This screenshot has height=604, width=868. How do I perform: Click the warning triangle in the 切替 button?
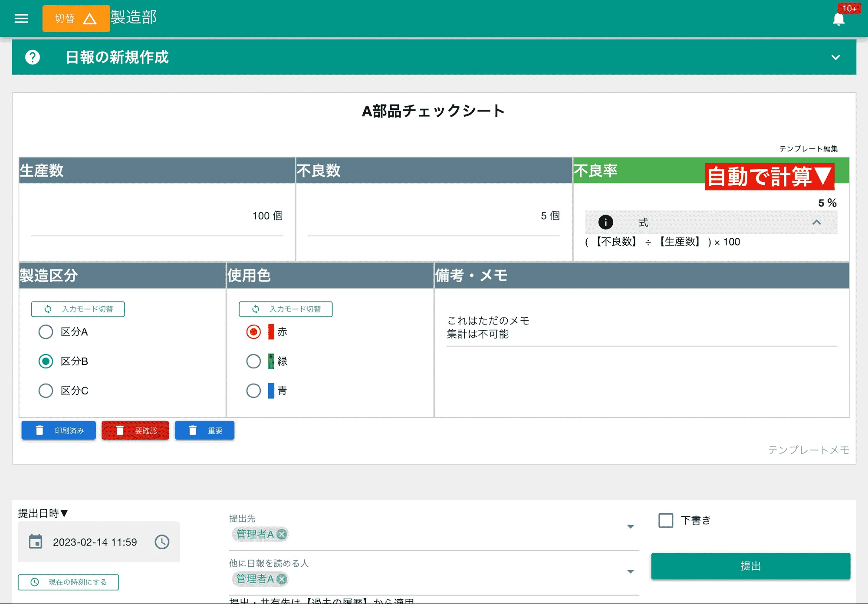(x=90, y=18)
